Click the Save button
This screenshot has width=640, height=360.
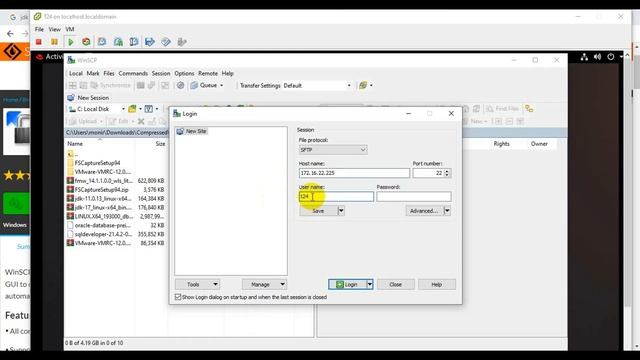(x=318, y=211)
